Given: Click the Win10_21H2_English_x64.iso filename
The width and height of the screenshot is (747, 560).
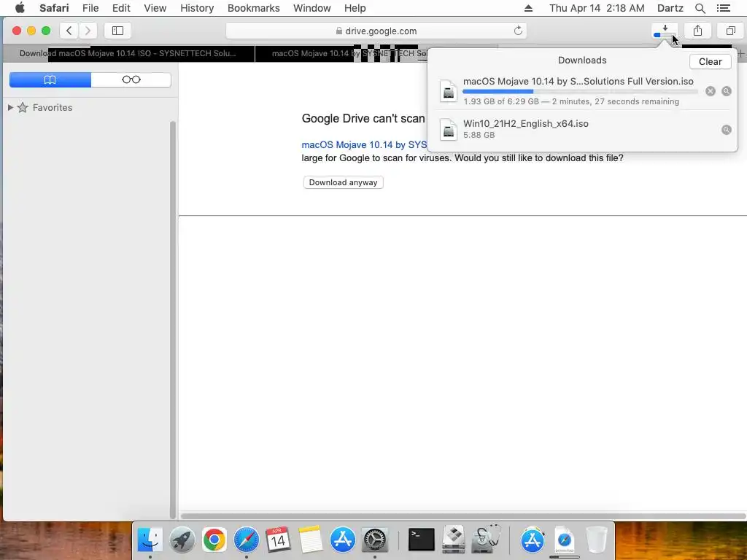Looking at the screenshot, I should pos(525,123).
